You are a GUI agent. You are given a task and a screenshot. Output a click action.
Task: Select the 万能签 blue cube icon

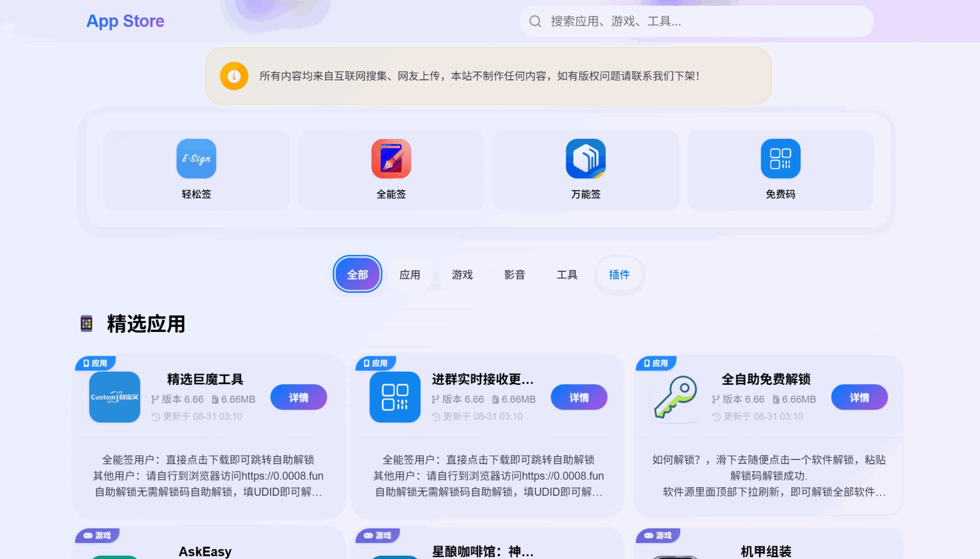[x=586, y=159]
